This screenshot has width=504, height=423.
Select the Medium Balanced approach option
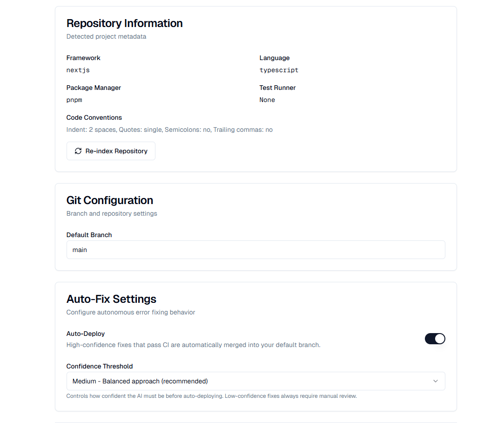[140, 381]
